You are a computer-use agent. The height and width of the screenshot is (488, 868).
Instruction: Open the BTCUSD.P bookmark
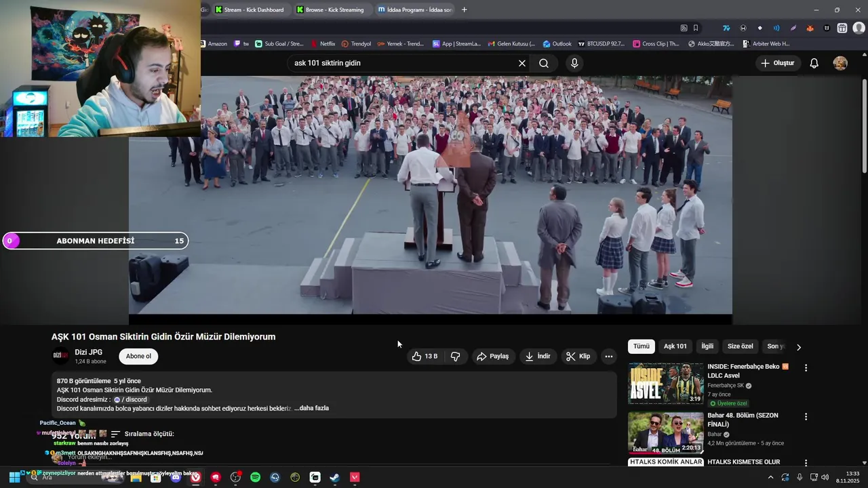click(x=601, y=43)
